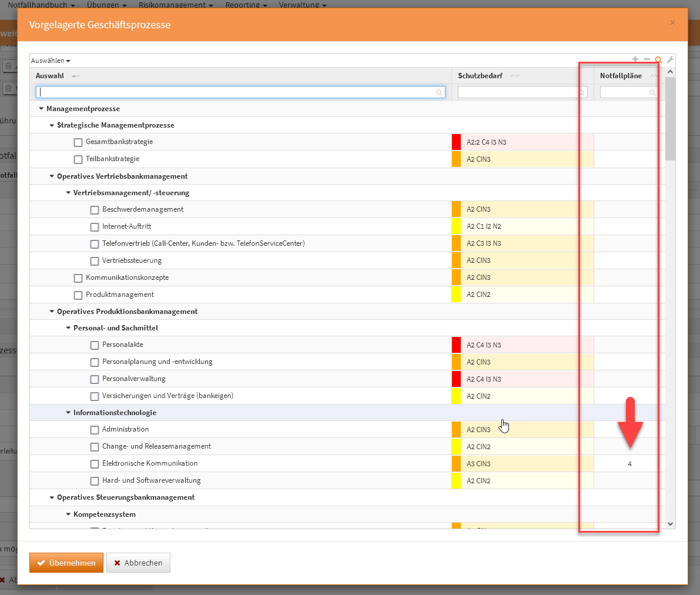Tick the Beschwerdemanagement checkbox
This screenshot has width=700, height=595.
click(x=95, y=210)
